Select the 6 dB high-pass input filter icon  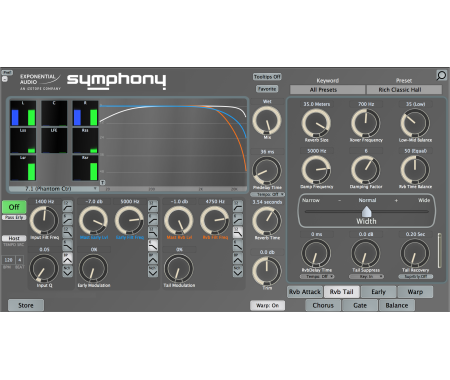coord(68,219)
